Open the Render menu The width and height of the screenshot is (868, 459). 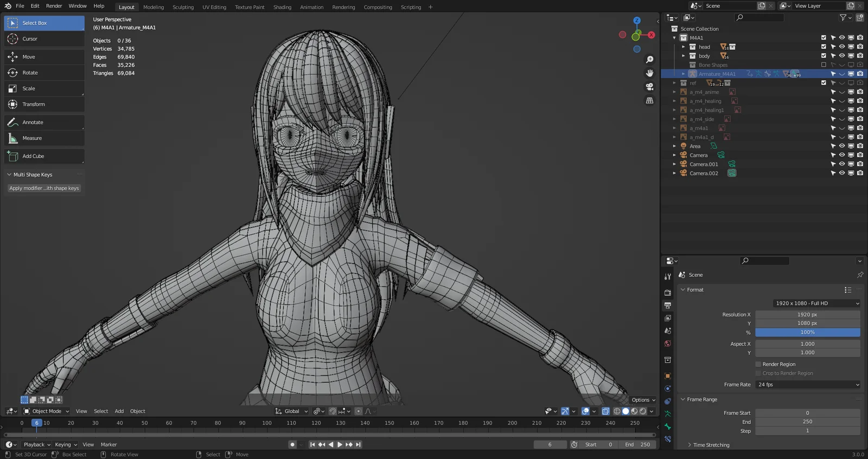click(x=54, y=6)
